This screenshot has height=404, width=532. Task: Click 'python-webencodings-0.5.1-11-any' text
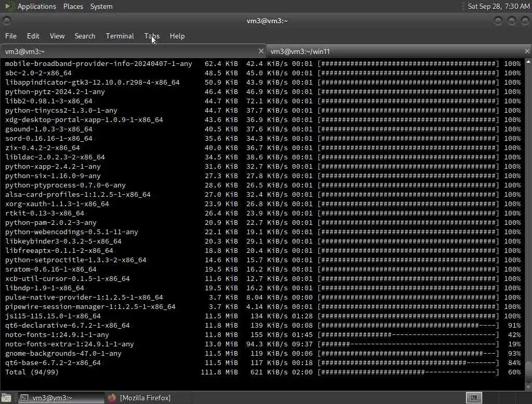(72, 232)
